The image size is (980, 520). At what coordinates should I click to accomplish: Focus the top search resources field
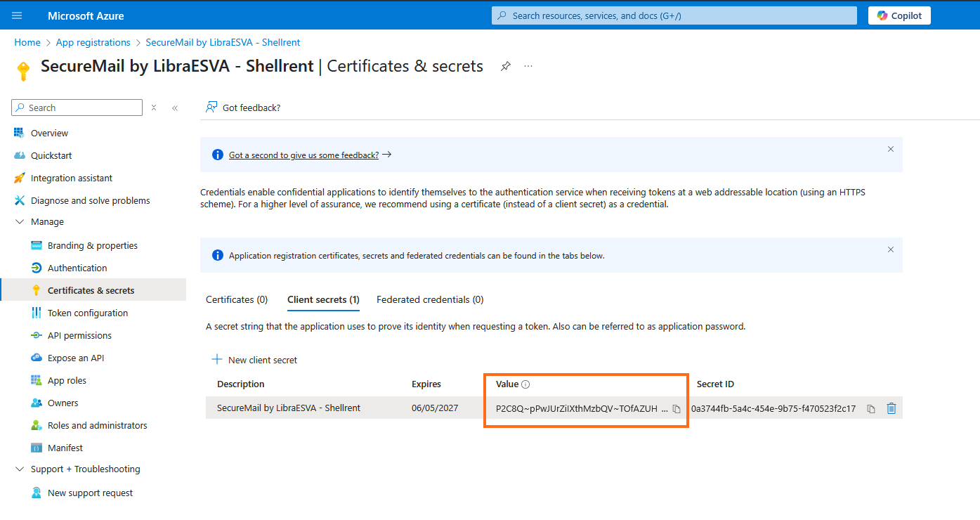[674, 15]
